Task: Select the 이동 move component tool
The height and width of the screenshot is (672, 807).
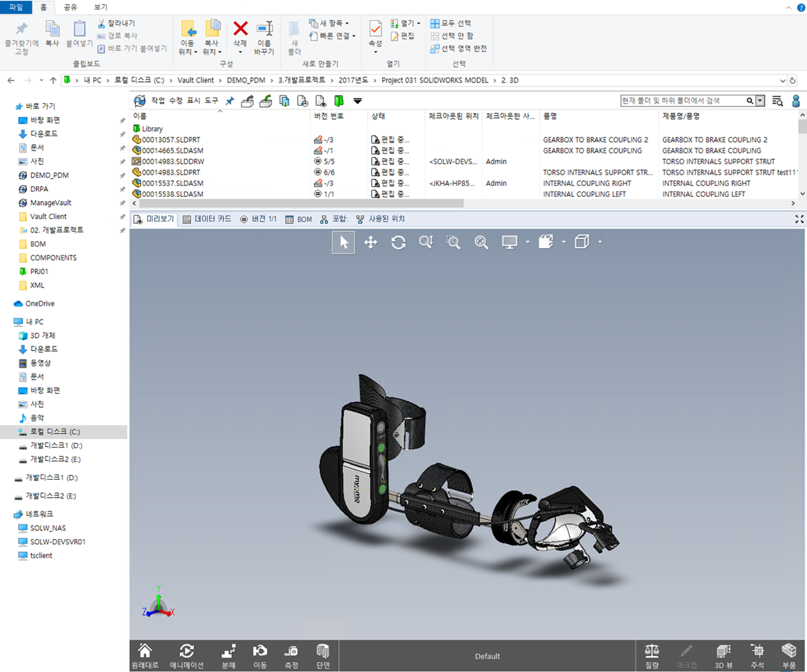Action: coord(260,656)
